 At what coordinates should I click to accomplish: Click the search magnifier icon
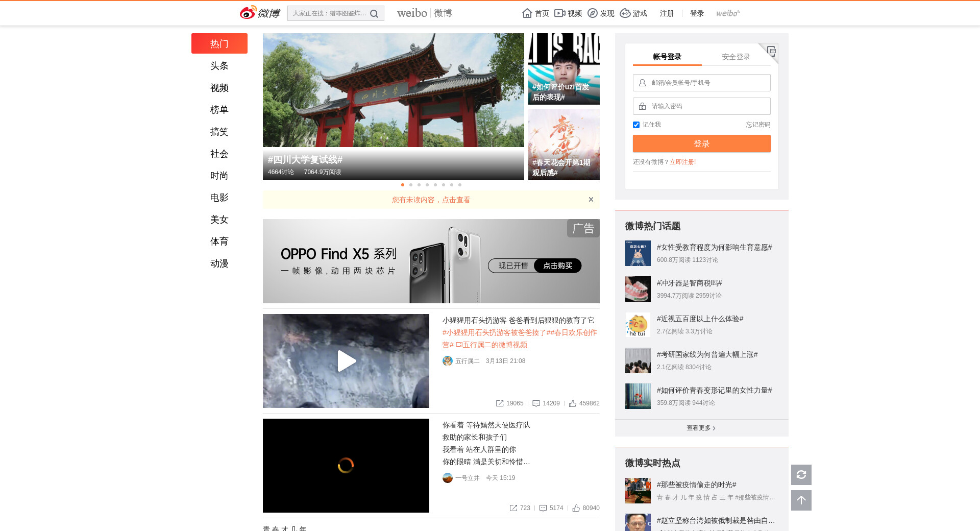click(x=374, y=14)
